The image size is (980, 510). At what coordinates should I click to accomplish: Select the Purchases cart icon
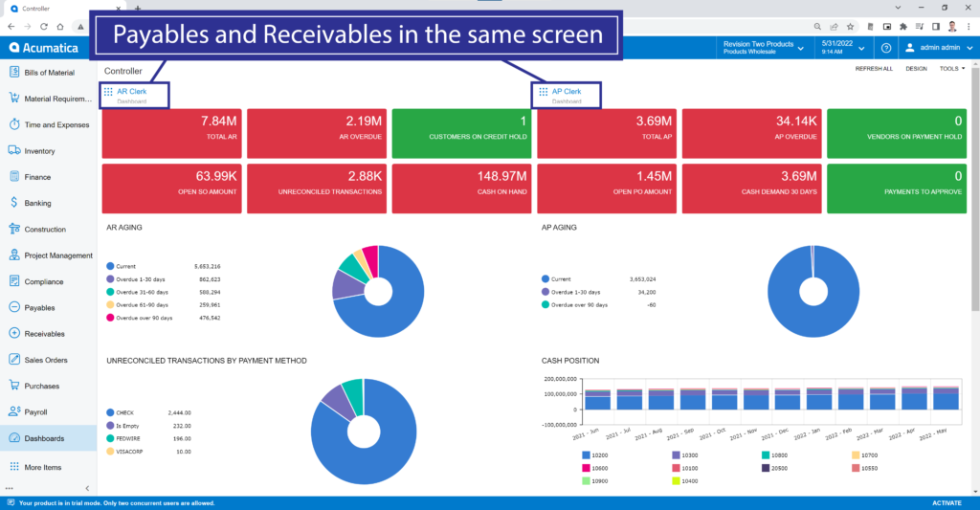14,386
